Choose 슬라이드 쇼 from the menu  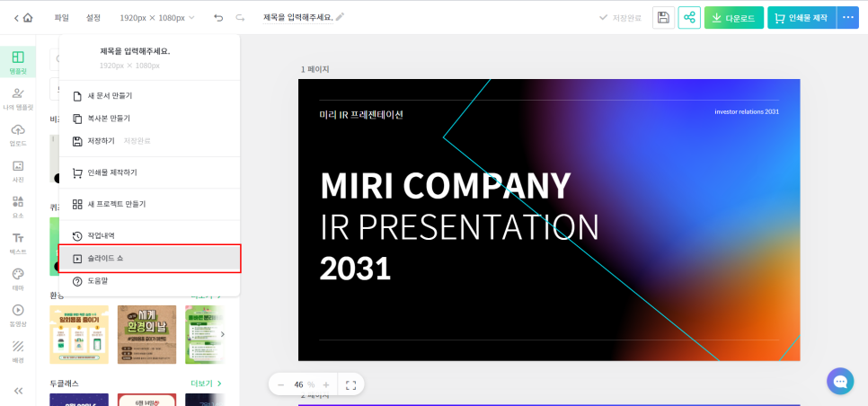[149, 259]
